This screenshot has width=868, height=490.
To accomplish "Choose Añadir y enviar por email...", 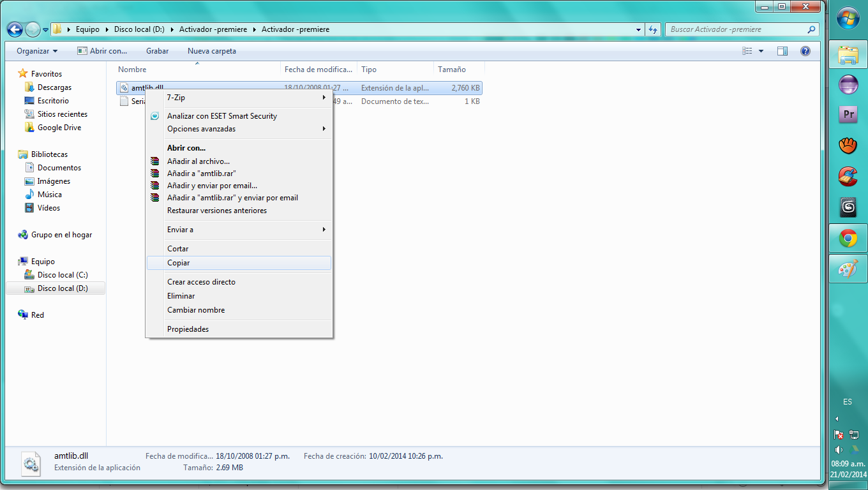I will pos(239,186).
